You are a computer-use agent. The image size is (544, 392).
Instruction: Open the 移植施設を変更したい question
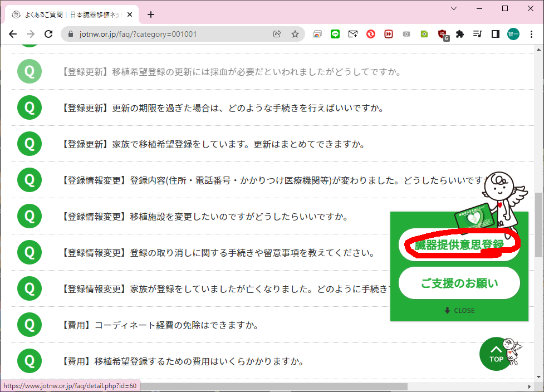tap(206, 217)
